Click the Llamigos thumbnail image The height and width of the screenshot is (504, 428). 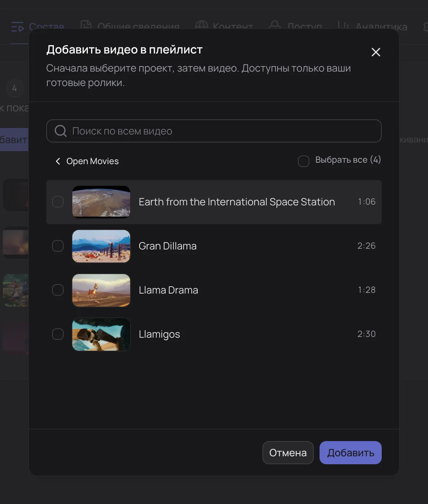click(101, 334)
